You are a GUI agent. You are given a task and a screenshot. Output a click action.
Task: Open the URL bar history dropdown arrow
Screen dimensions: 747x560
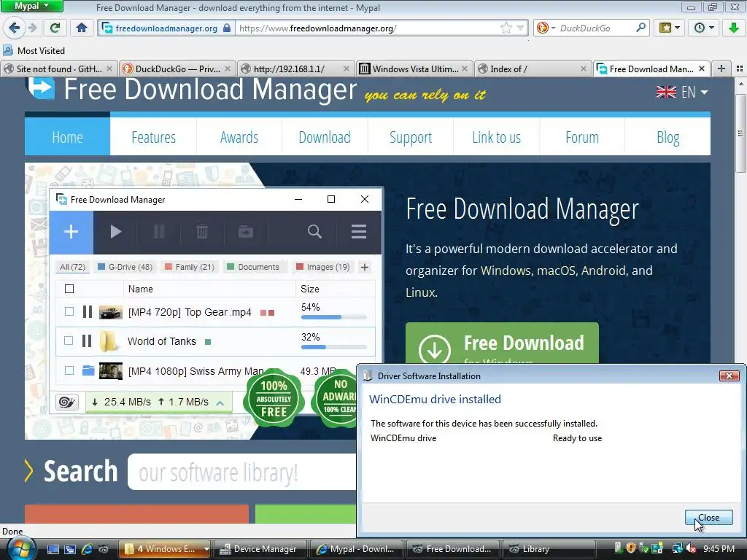pyautogui.click(x=520, y=28)
